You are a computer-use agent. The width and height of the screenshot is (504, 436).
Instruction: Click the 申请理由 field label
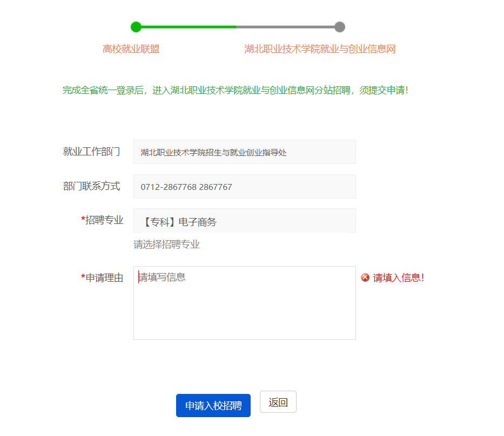point(104,278)
